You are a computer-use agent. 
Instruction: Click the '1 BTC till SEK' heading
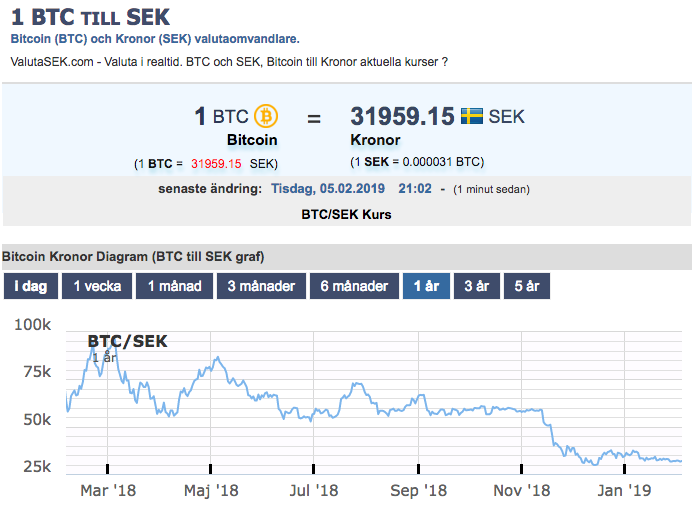tap(90, 17)
